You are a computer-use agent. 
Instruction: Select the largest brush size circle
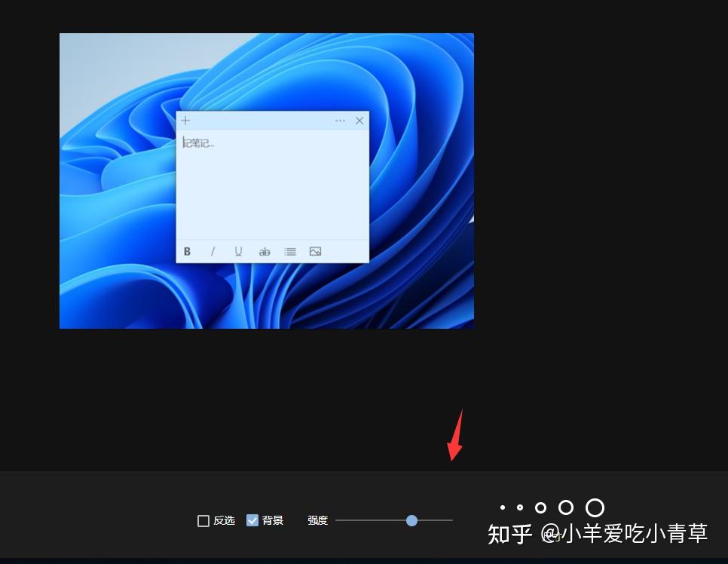pyautogui.click(x=595, y=507)
